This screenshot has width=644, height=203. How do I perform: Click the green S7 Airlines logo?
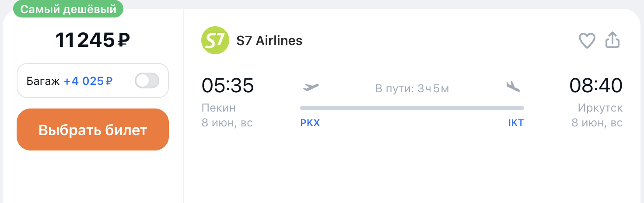pos(215,40)
